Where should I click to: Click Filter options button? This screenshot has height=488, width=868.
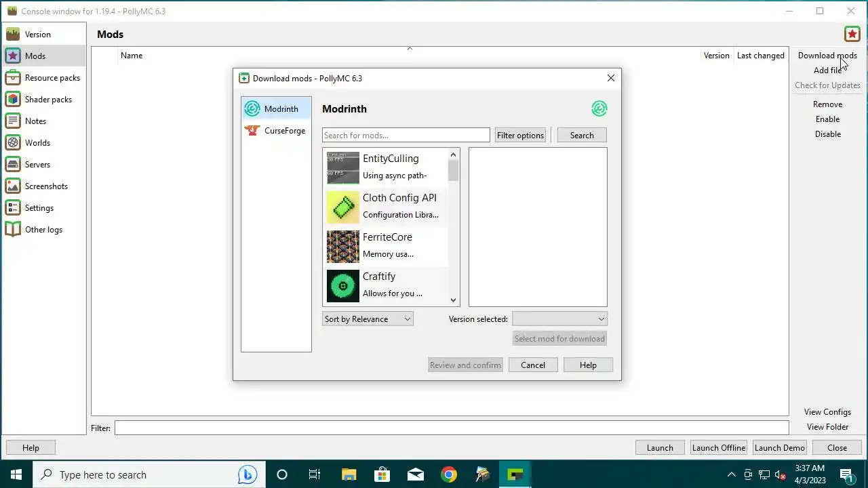(x=520, y=136)
